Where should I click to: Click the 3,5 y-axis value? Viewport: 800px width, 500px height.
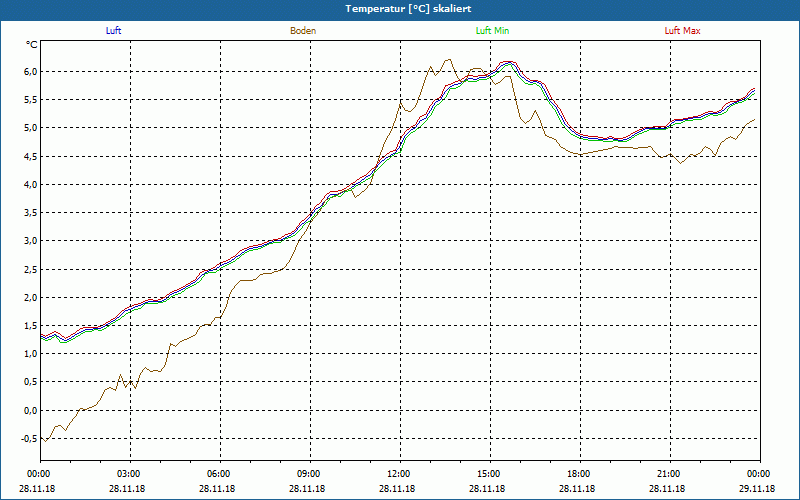(31, 212)
